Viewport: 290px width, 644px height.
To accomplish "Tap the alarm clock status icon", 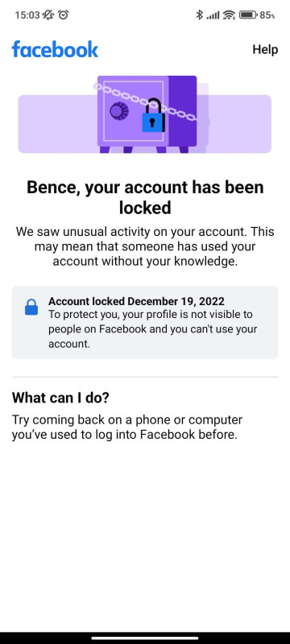I will coord(64,15).
